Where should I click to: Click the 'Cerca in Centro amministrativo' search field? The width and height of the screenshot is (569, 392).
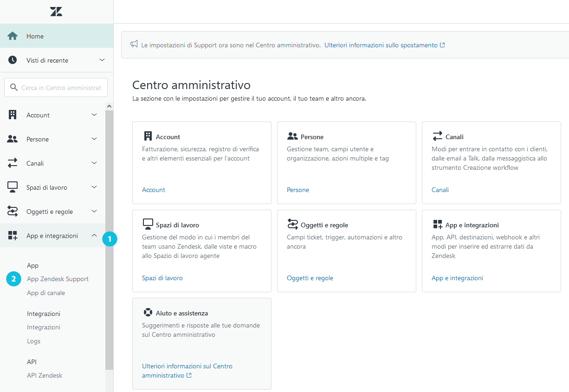tap(56, 87)
